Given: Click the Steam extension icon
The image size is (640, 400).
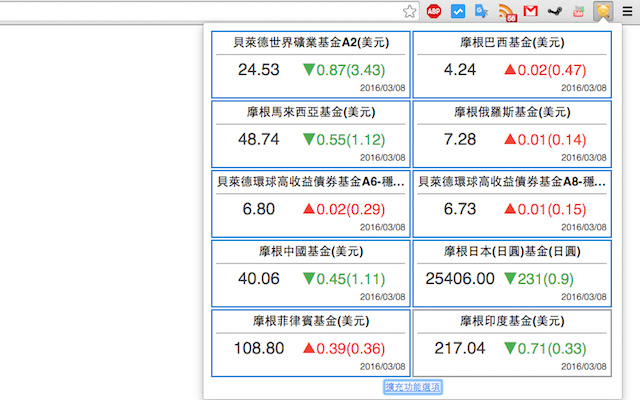Looking at the screenshot, I should coord(554,11).
